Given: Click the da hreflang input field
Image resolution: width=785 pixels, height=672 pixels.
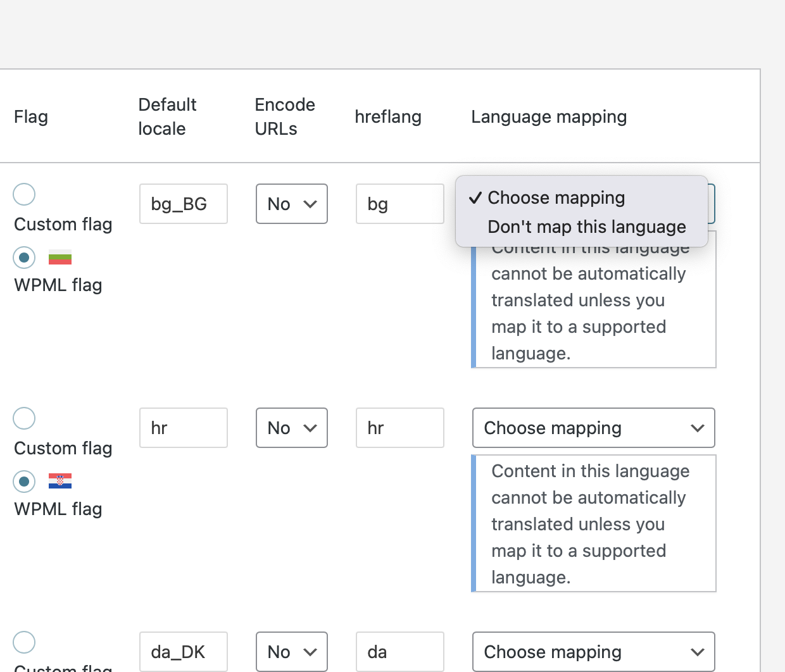Looking at the screenshot, I should click(x=399, y=652).
